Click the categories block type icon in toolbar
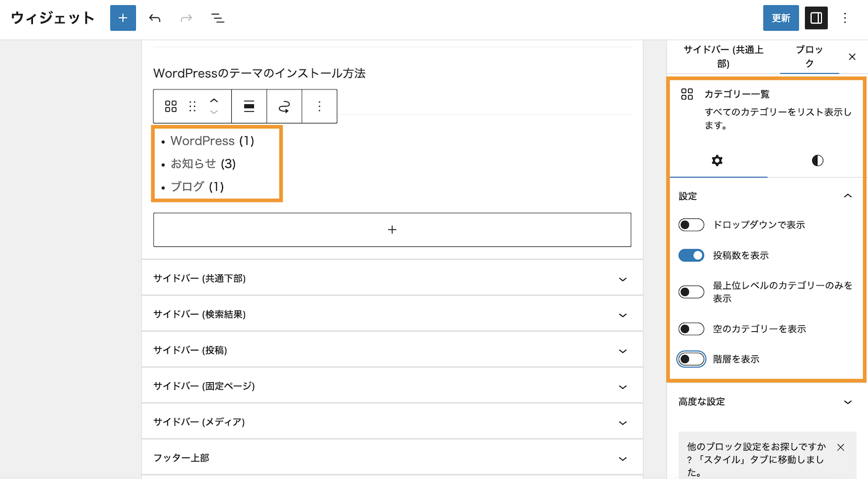Screen dimensions: 868x479 (x=170, y=106)
